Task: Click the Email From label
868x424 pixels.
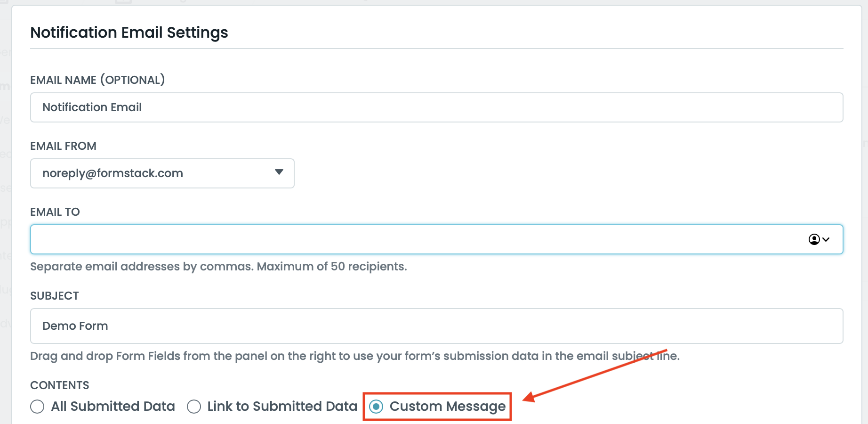Action: [x=63, y=146]
